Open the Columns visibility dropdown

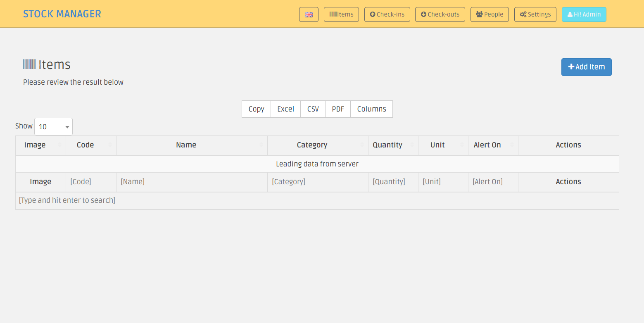371,109
